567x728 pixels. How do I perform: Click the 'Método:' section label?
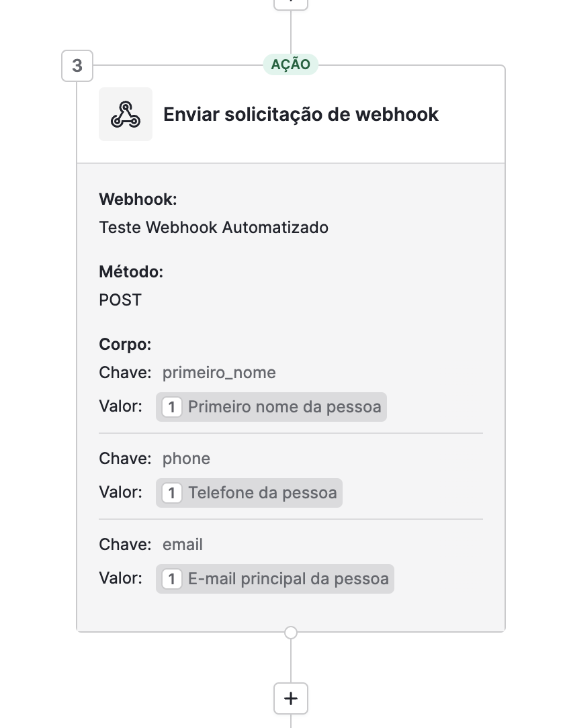[132, 272]
